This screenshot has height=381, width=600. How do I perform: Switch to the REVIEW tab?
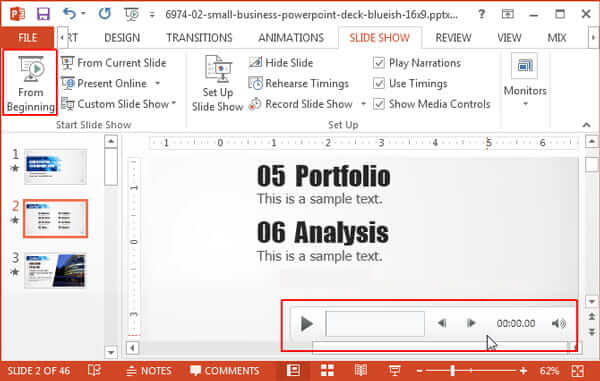pos(453,37)
